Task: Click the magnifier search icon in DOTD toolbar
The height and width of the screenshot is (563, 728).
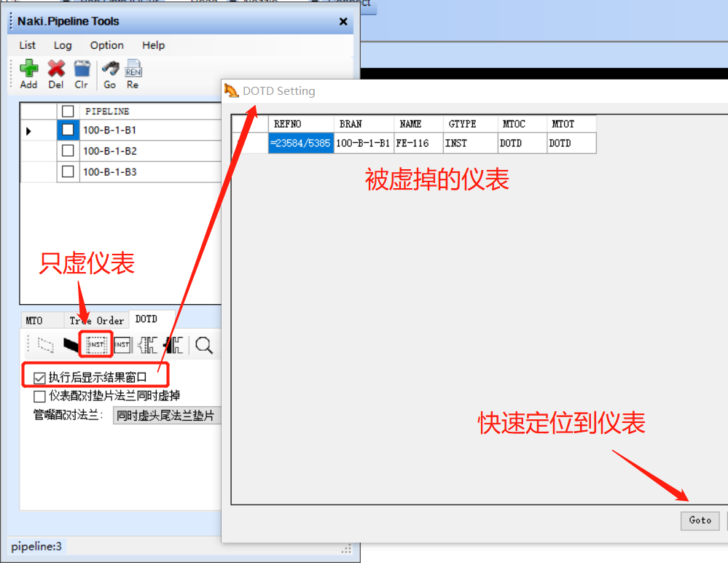Action: pos(203,344)
